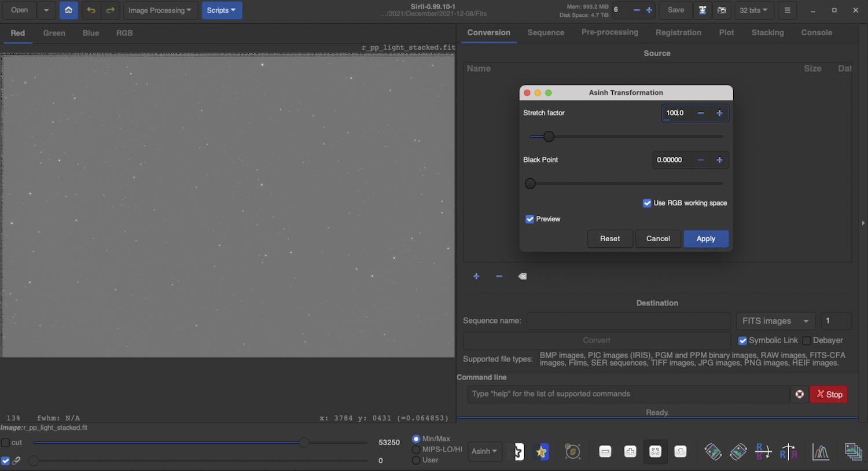Switch to the Registration tab
The image size is (868, 471).
click(678, 33)
